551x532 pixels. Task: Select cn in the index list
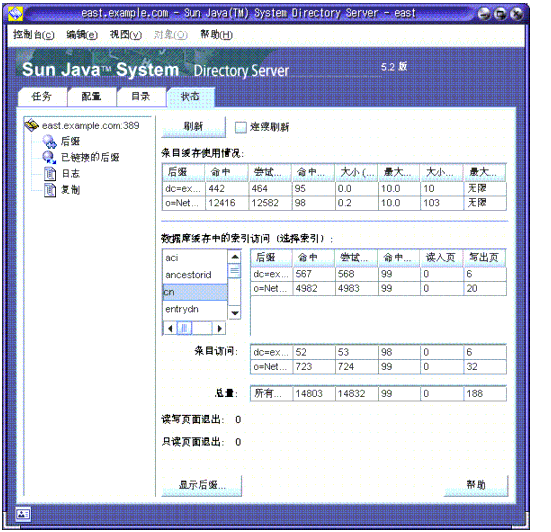(195, 292)
